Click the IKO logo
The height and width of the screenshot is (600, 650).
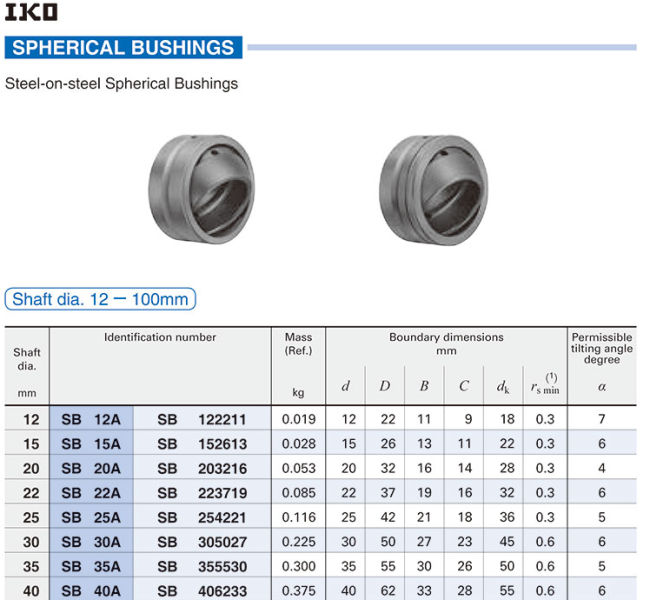31,13
